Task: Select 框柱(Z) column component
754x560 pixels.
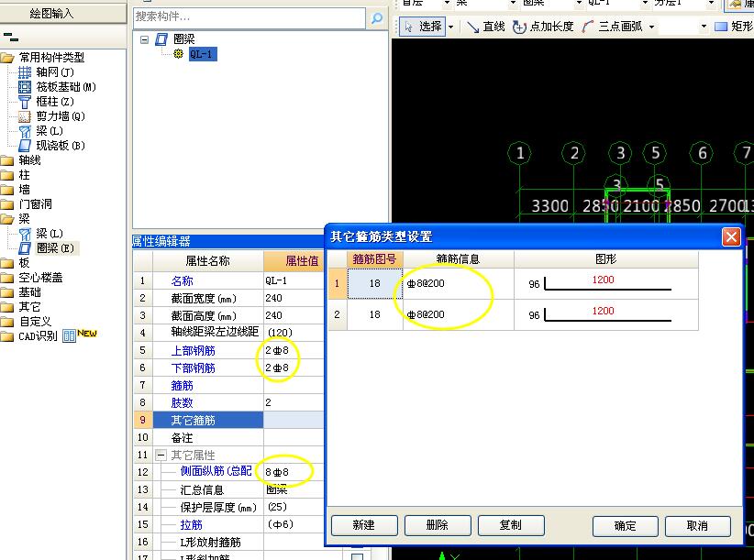Action: coord(46,102)
